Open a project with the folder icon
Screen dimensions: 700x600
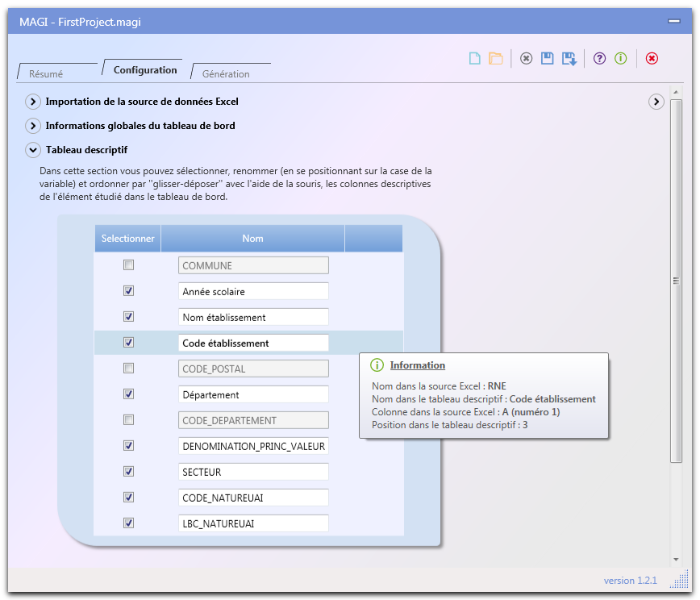tap(496, 58)
